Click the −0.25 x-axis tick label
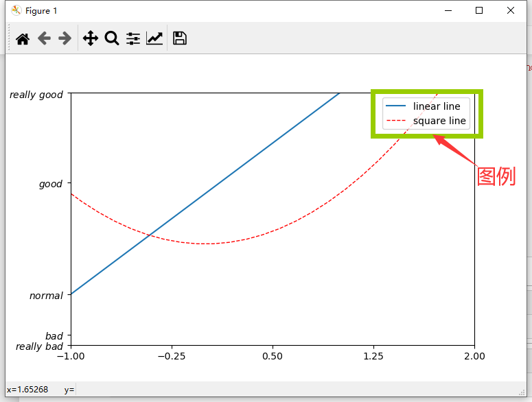The image size is (532, 402). (x=172, y=356)
